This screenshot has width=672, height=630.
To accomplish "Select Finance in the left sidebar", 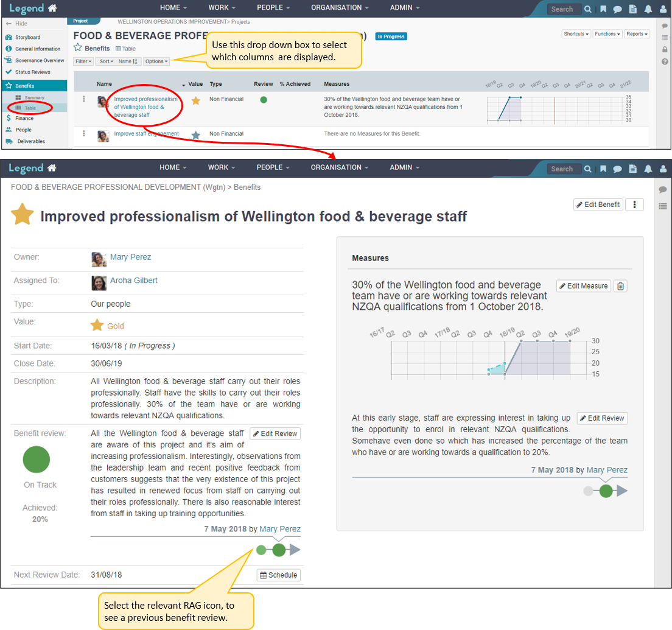I will point(24,118).
